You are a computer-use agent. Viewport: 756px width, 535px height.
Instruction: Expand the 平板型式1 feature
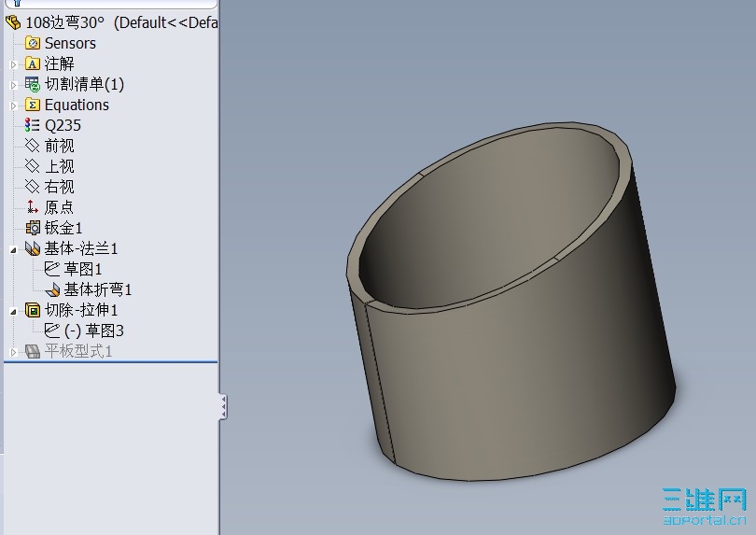point(13,352)
